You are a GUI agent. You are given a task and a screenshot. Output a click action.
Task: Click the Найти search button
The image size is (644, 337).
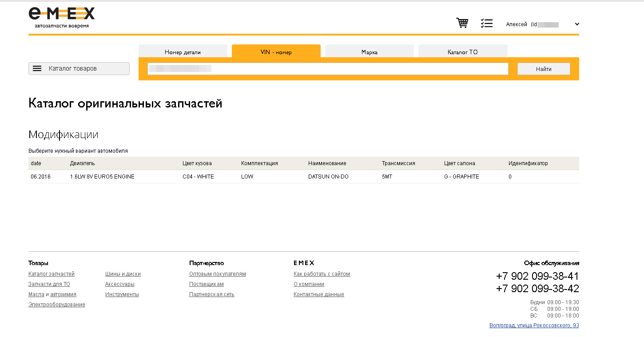pyautogui.click(x=544, y=69)
